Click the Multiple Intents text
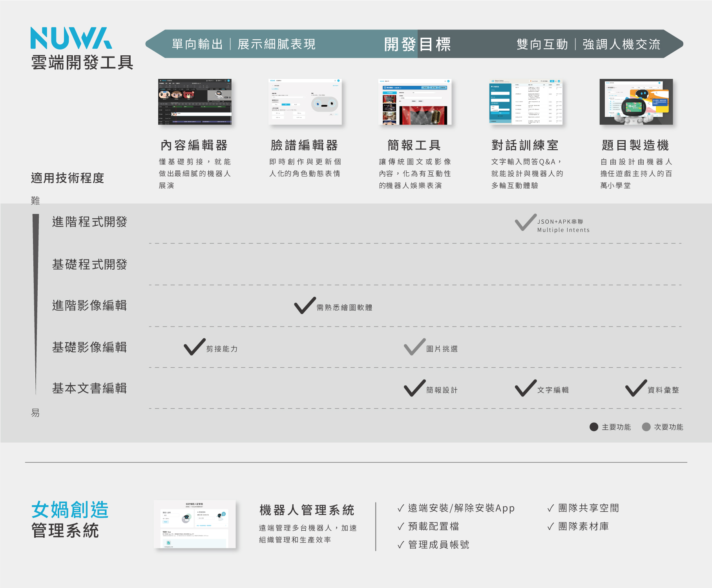 (563, 230)
